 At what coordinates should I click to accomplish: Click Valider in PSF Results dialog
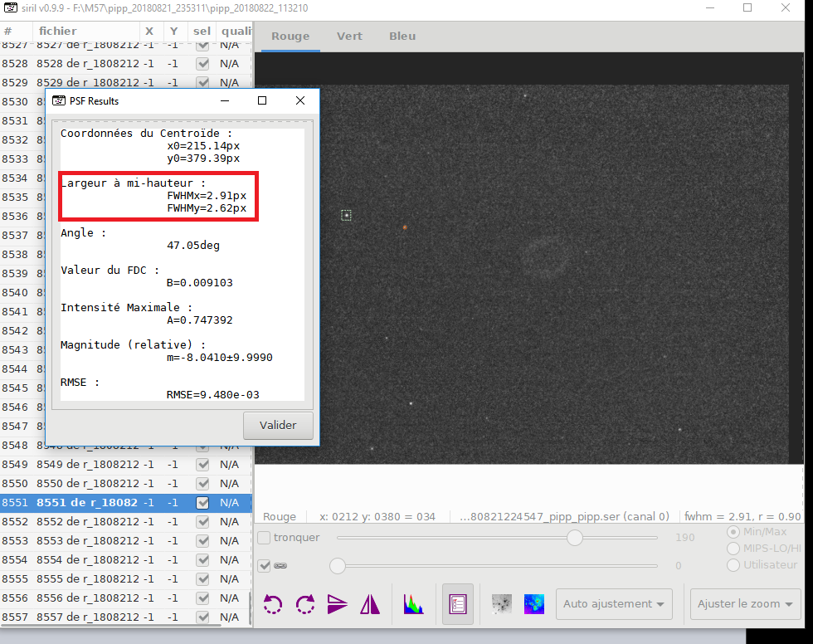(278, 425)
